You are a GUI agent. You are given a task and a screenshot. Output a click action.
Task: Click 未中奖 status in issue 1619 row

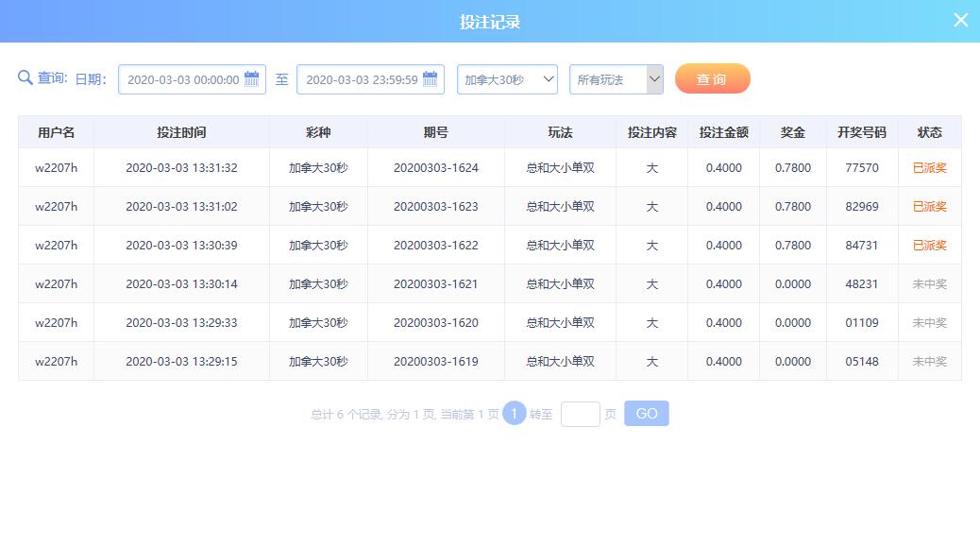pyautogui.click(x=929, y=361)
